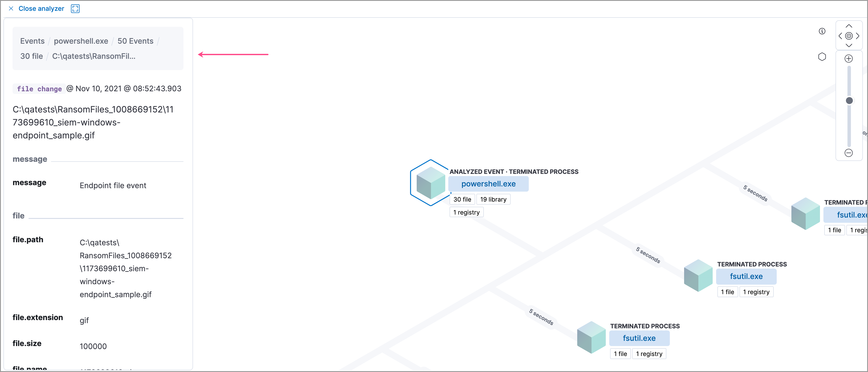Screen dimensions: 868x372
Task: Recenter the graph view
Action: tap(849, 36)
